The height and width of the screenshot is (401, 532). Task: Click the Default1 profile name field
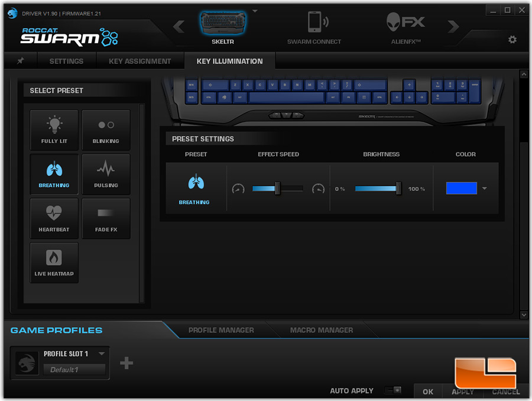(74, 370)
